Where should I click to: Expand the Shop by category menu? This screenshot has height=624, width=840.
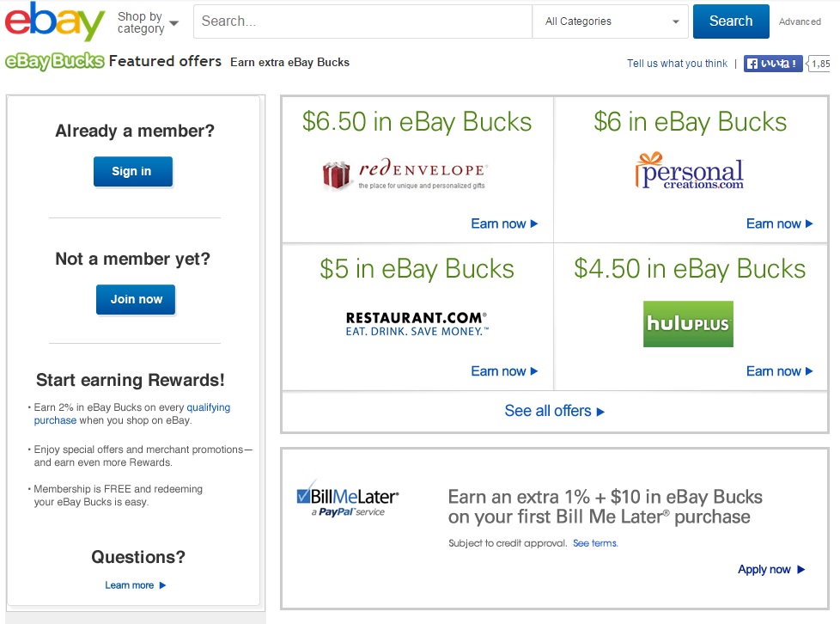point(148,22)
